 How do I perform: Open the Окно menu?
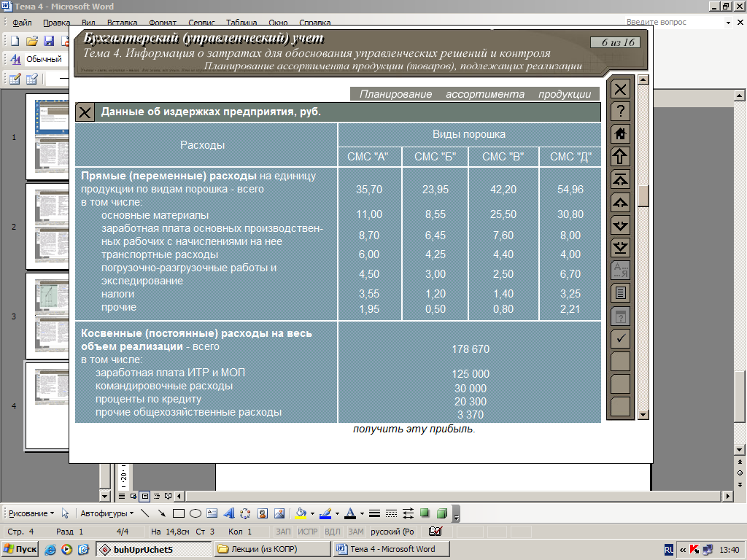click(278, 23)
